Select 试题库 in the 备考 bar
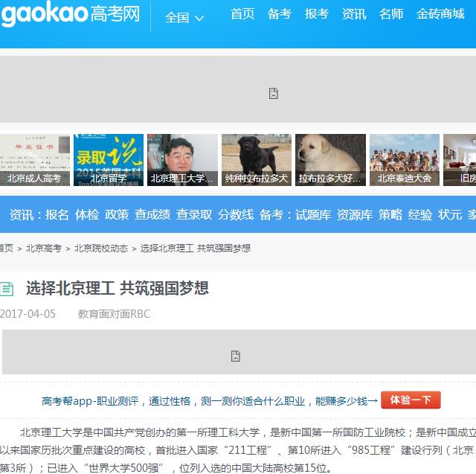Viewport: 476px width, 474px height. 313,214
